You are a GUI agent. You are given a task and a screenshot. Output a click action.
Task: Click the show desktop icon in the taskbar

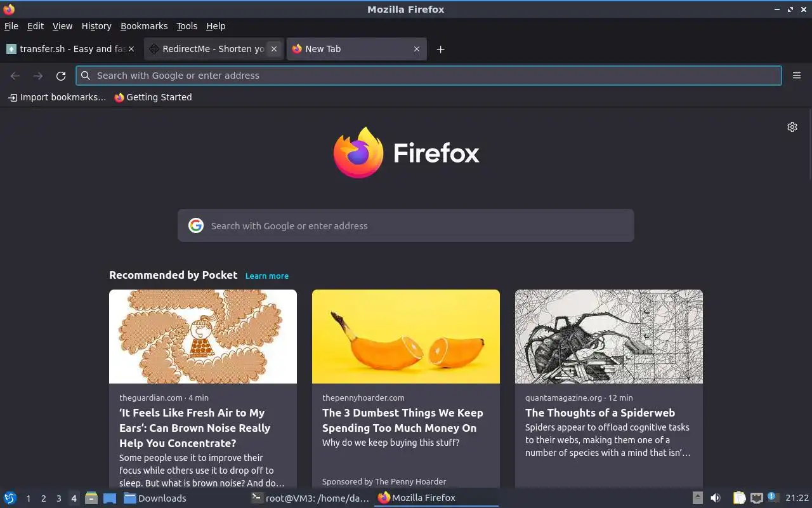point(110,498)
